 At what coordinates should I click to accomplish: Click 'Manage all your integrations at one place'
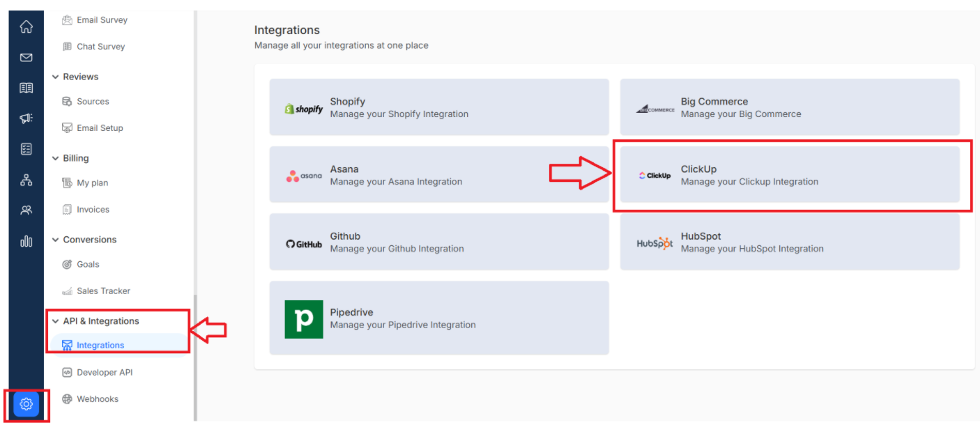tap(342, 45)
